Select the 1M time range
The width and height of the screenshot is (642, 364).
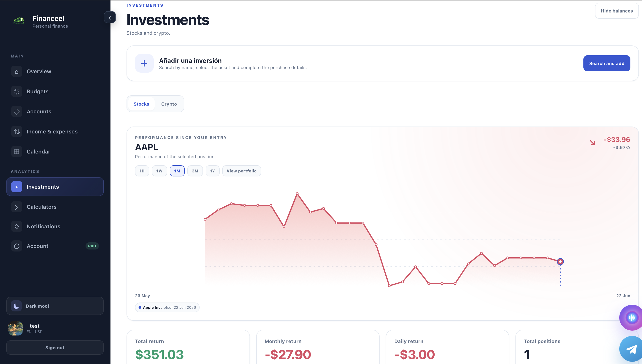tap(177, 171)
